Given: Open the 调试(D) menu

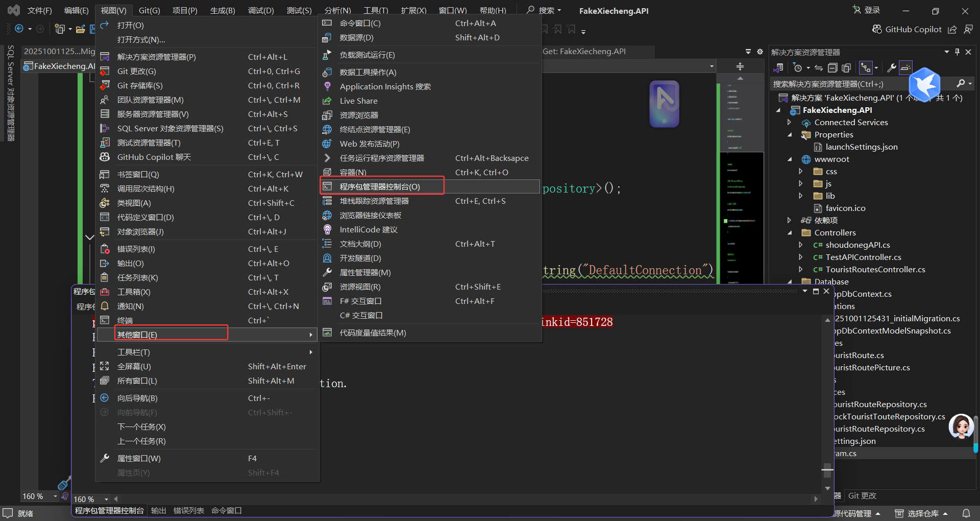Looking at the screenshot, I should pos(261,10).
